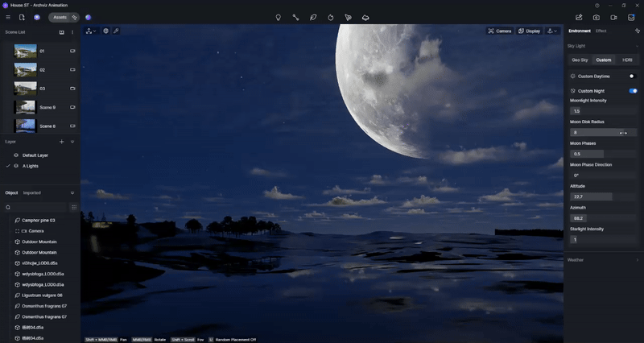The height and width of the screenshot is (343, 644).
Task: Select Camphor pine 03 in object list
Action: click(x=39, y=220)
